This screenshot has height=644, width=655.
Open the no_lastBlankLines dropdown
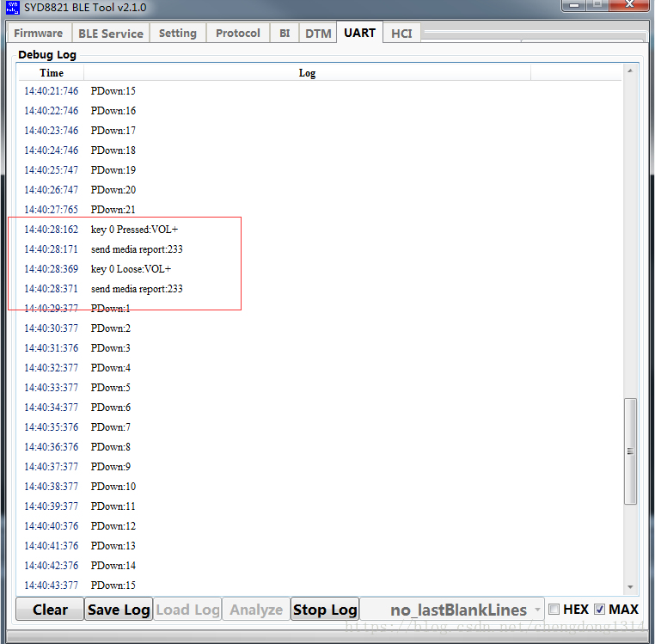pos(452,610)
